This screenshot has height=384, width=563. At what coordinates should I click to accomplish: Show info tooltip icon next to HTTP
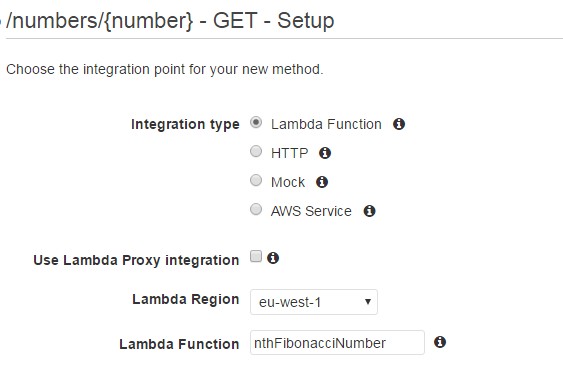click(x=325, y=153)
